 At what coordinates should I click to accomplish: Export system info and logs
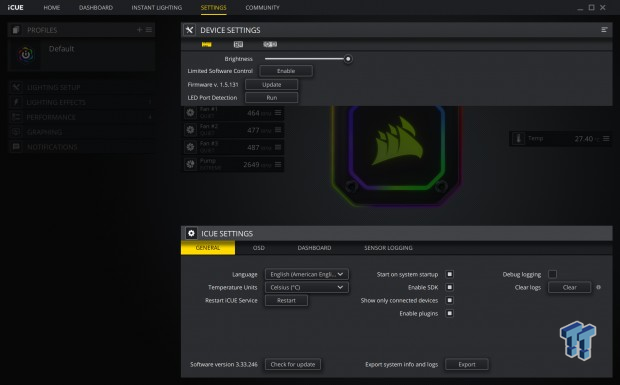click(x=467, y=364)
